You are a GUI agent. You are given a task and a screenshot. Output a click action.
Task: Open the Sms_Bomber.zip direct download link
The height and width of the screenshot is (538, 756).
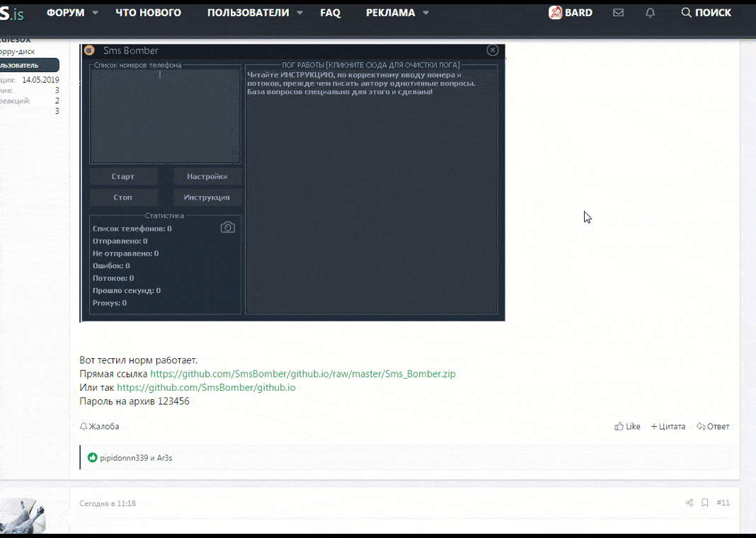pos(303,374)
